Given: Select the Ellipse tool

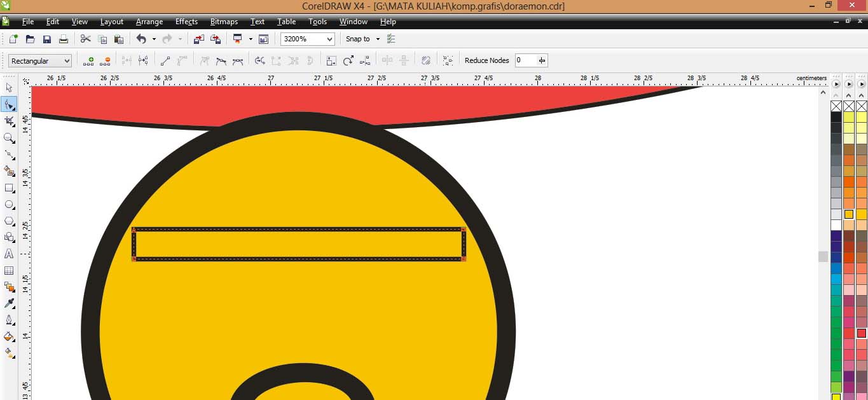Looking at the screenshot, I should coord(9,204).
